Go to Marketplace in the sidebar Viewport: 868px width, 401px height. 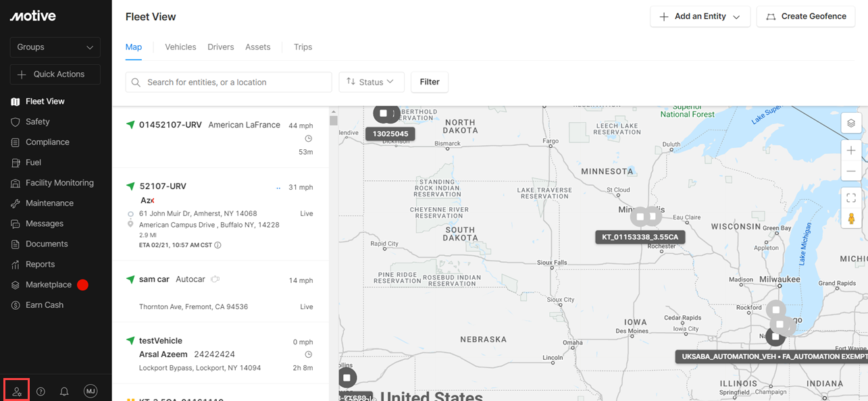tap(49, 285)
